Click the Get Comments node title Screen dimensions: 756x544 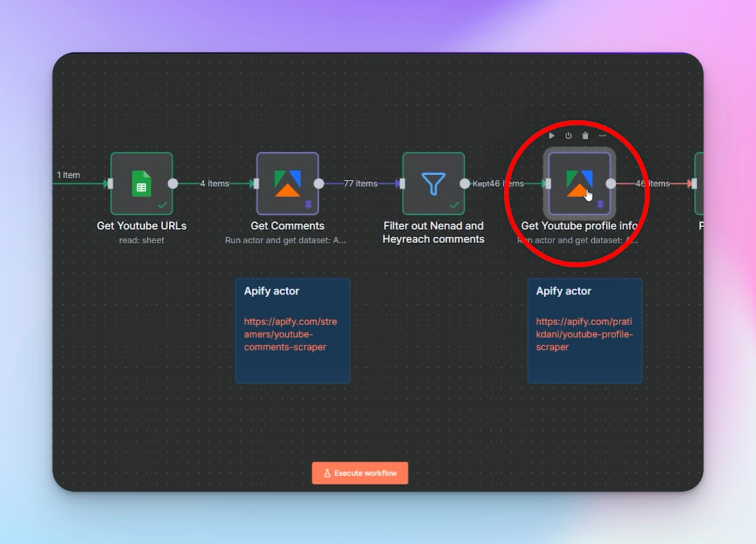[x=287, y=226]
